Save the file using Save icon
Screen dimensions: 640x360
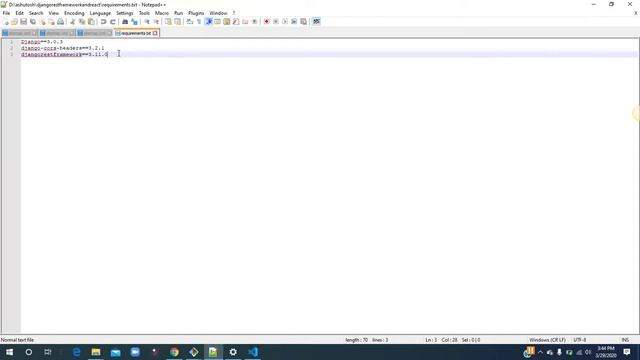click(x=24, y=22)
